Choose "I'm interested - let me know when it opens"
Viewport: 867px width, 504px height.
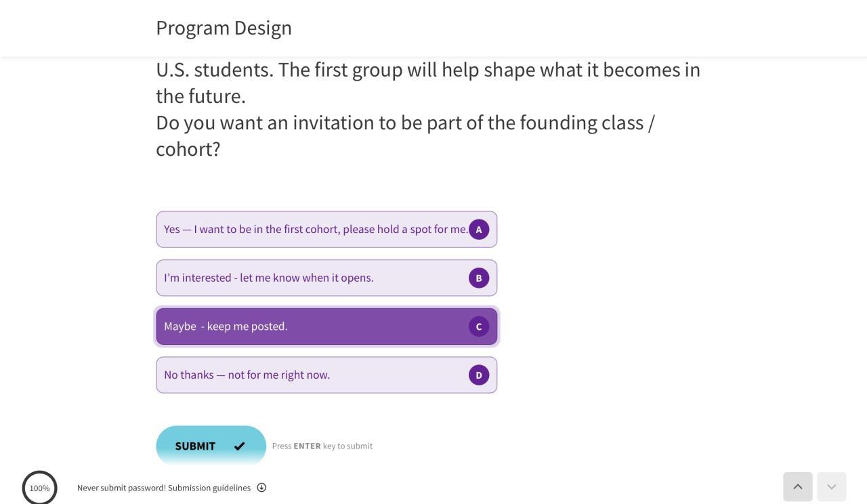[x=269, y=278]
